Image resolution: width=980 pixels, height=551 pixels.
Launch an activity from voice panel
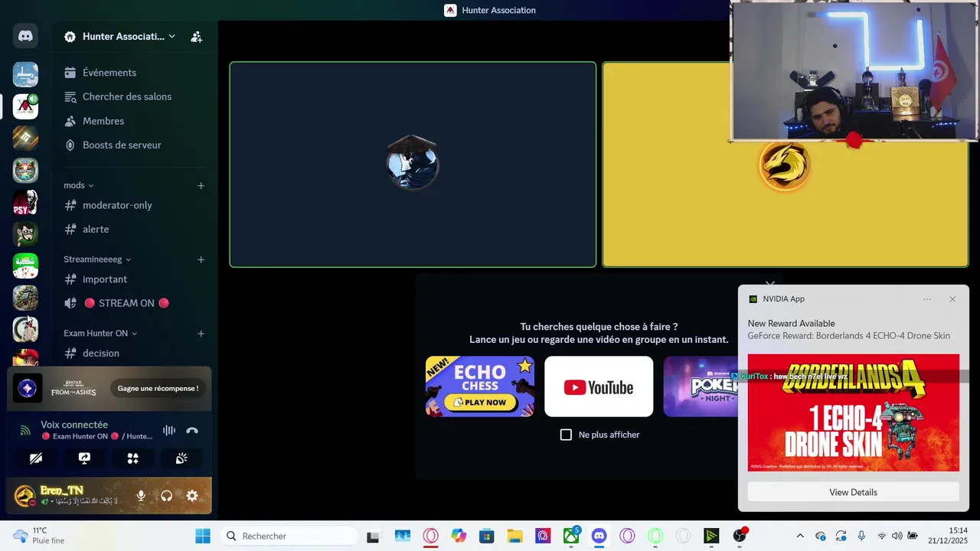(x=132, y=458)
